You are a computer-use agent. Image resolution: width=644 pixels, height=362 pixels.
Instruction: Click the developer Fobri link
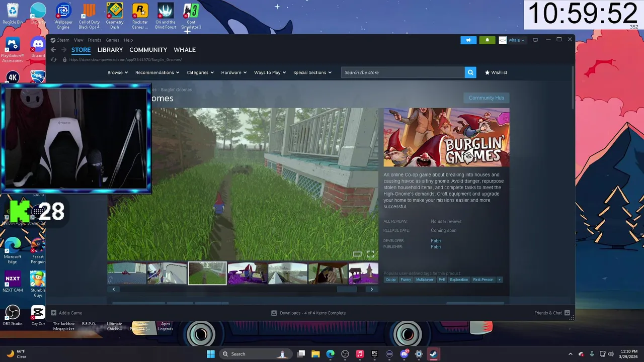tap(436, 241)
